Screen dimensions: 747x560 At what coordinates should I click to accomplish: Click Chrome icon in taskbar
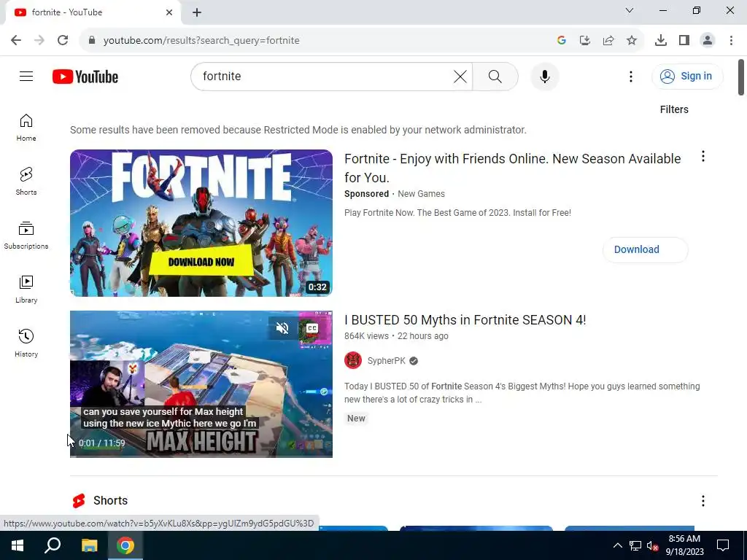(125, 545)
